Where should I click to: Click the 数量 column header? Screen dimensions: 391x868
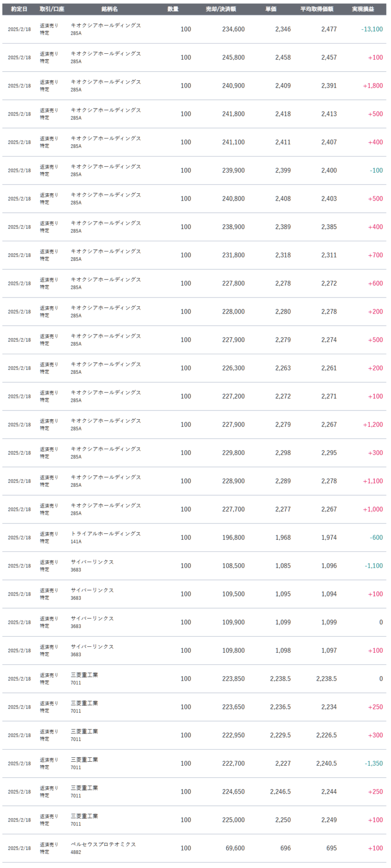[x=173, y=9]
